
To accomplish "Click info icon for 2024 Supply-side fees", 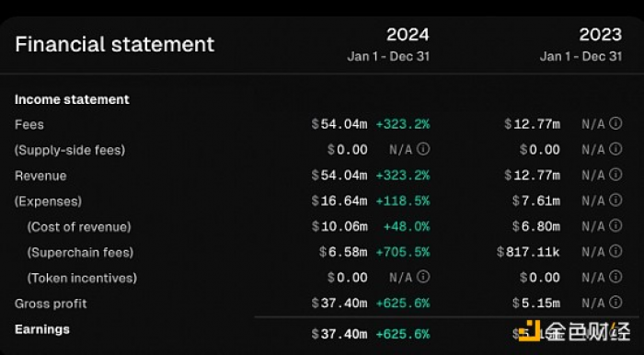I will 423,149.
